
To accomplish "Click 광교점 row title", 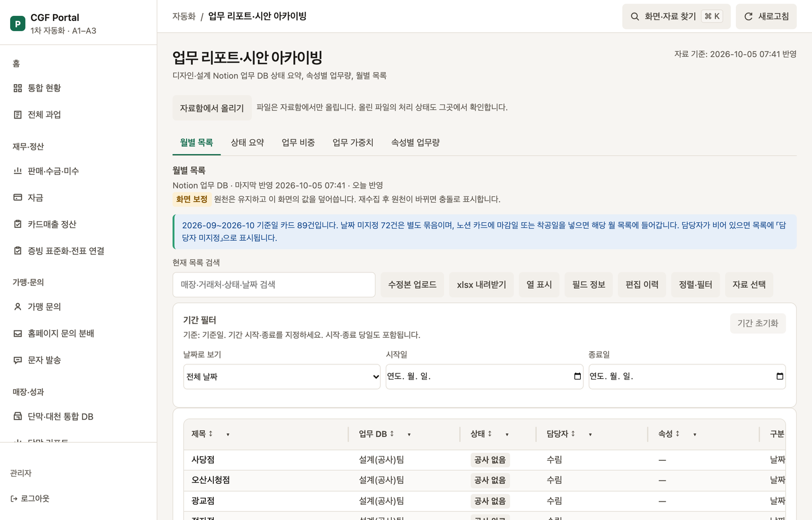I will (203, 501).
